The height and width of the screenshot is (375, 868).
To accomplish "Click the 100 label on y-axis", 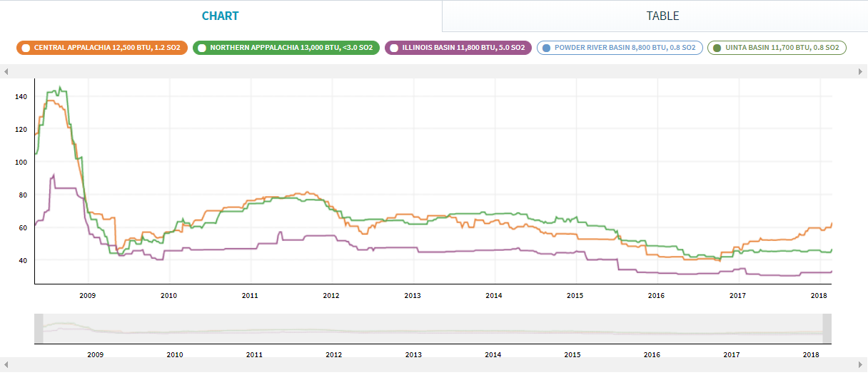I will pyautogui.click(x=21, y=162).
